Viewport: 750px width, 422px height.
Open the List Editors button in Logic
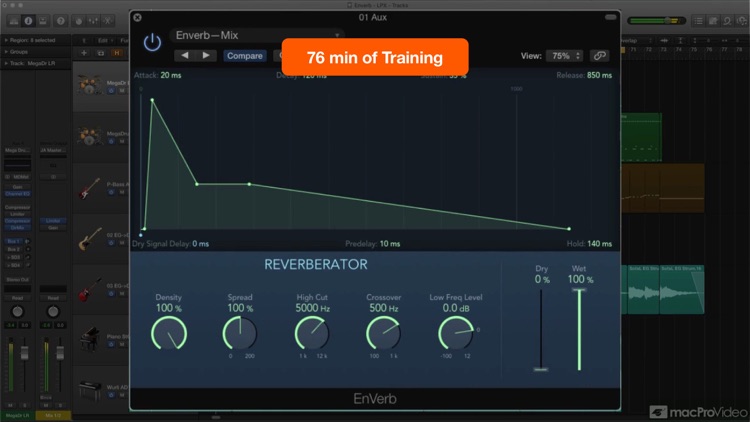699,21
